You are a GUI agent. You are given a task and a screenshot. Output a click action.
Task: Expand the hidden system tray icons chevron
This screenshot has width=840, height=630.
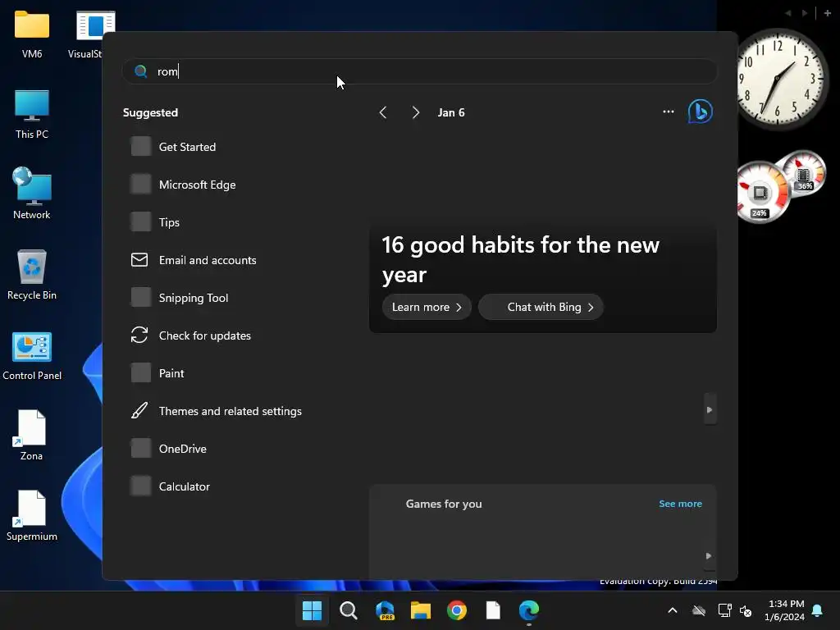pyautogui.click(x=673, y=610)
